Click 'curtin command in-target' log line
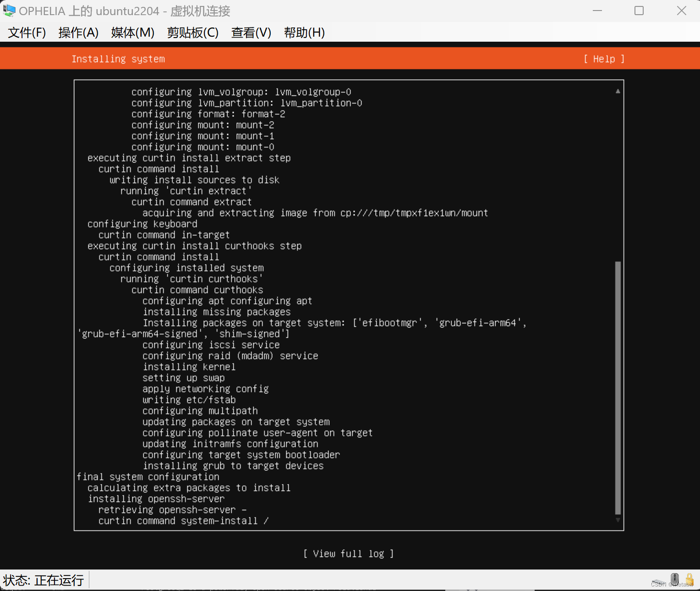The width and height of the screenshot is (700, 591). [164, 235]
